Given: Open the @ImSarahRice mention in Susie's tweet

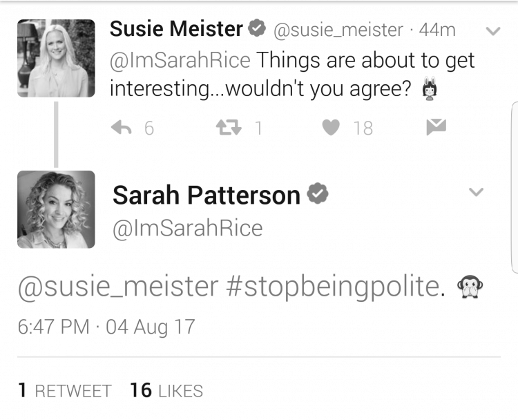Looking at the screenshot, I should click(180, 61).
